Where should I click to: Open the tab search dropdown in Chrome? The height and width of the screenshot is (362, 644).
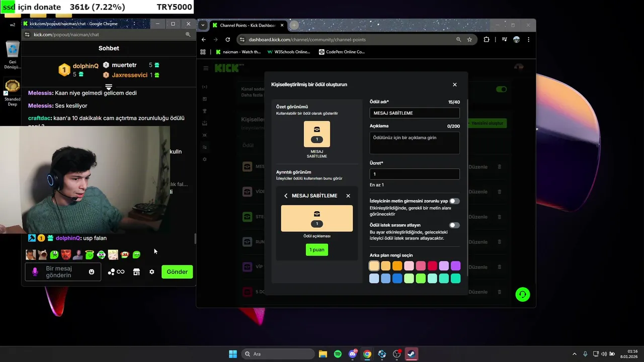pyautogui.click(x=203, y=25)
